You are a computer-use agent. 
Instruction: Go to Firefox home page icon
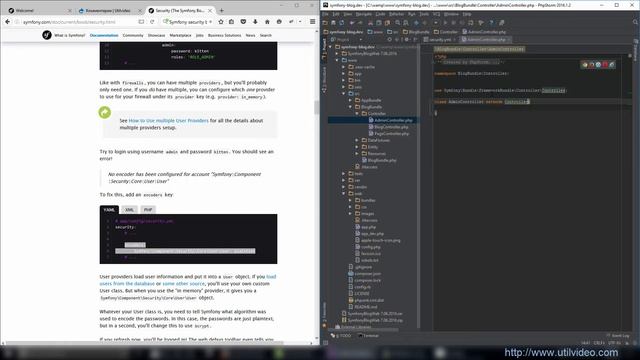tap(267, 22)
